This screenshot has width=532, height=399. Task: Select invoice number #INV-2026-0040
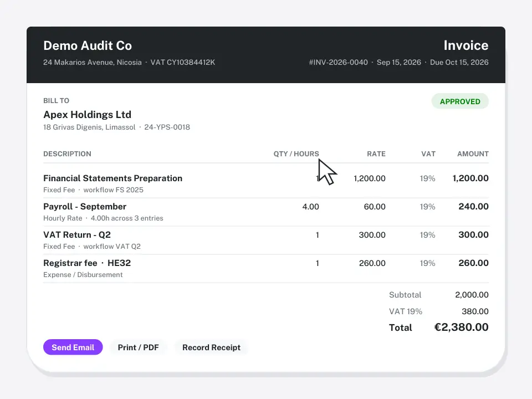(x=338, y=63)
